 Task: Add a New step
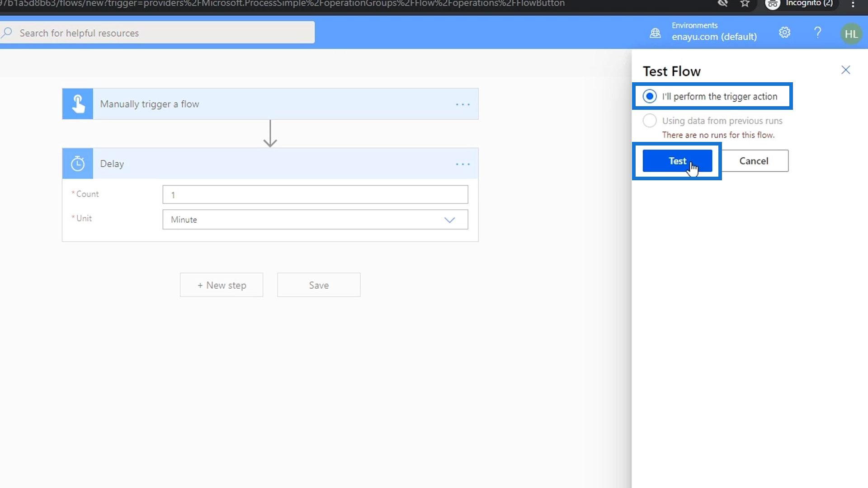(x=222, y=285)
